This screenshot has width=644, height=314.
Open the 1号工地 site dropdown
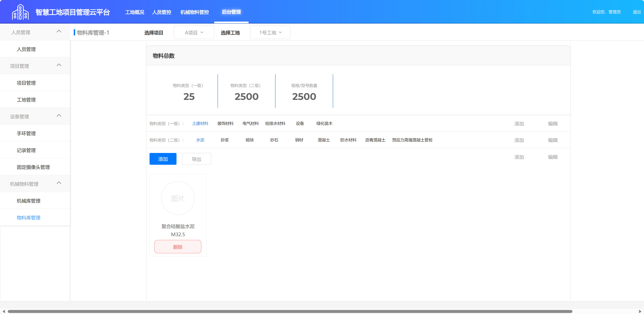tap(270, 33)
